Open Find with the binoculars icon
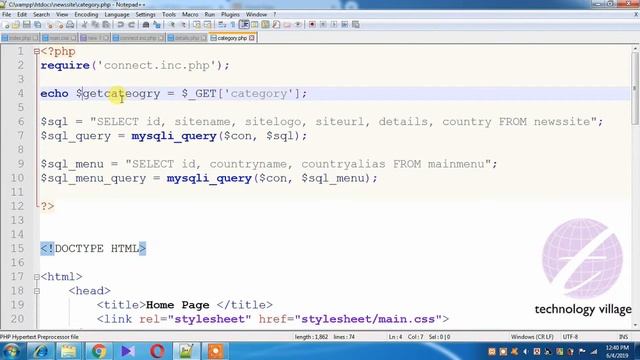The height and width of the screenshot is (360, 640). click(146, 25)
